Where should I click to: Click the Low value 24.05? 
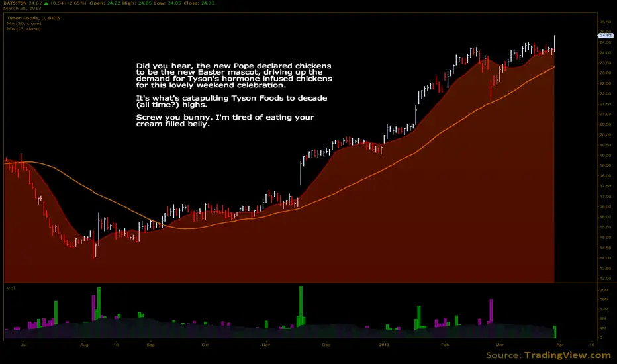pos(174,3)
